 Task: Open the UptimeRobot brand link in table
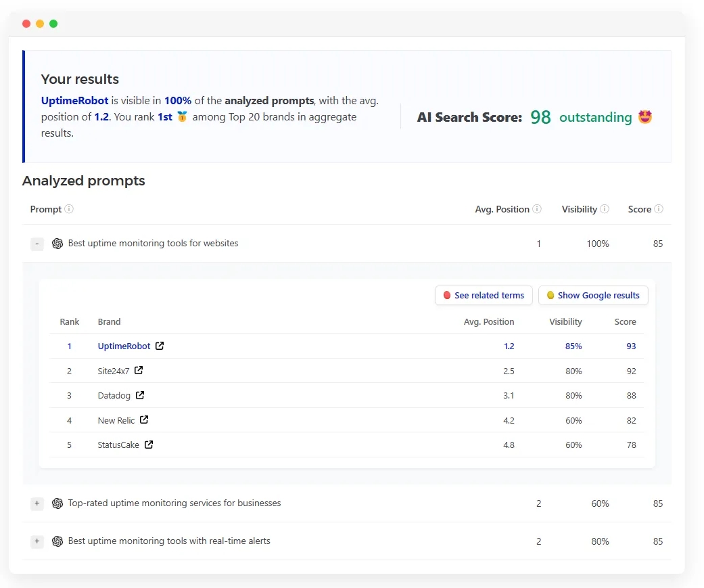[124, 346]
